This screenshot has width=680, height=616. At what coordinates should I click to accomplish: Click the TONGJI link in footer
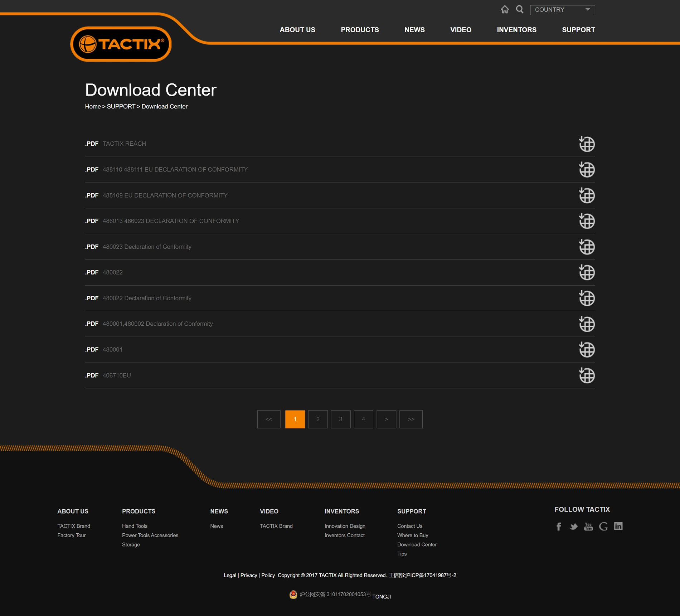pos(382,597)
